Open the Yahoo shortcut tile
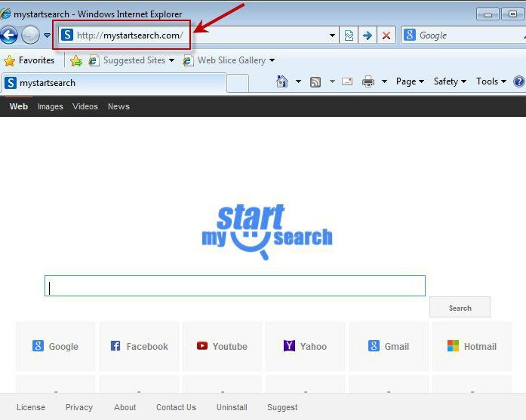526x420 pixels. coord(305,346)
